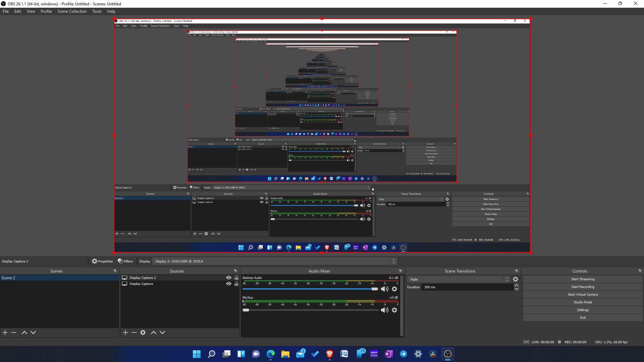
Task: Open source properties gear in Sources panel
Action: coord(143,333)
